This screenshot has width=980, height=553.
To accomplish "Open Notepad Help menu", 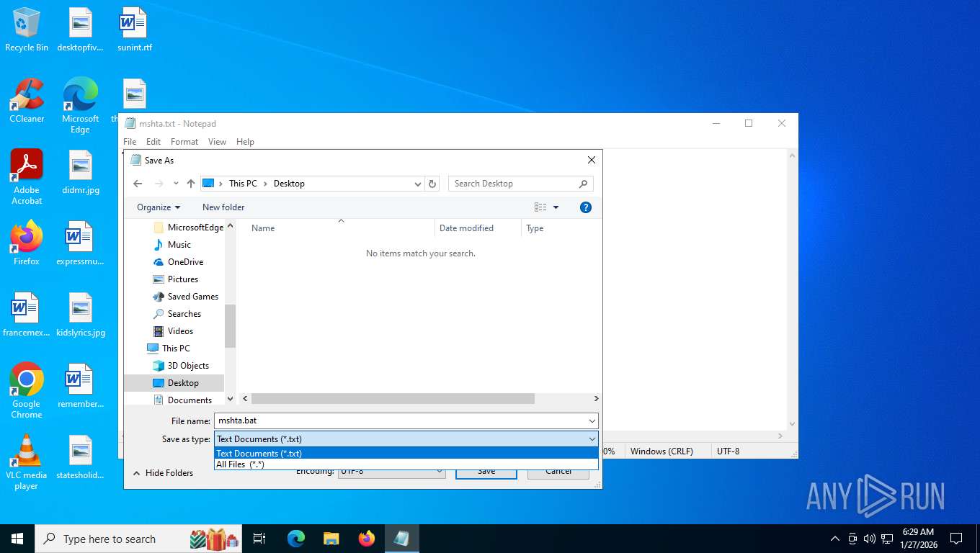I will [x=245, y=142].
